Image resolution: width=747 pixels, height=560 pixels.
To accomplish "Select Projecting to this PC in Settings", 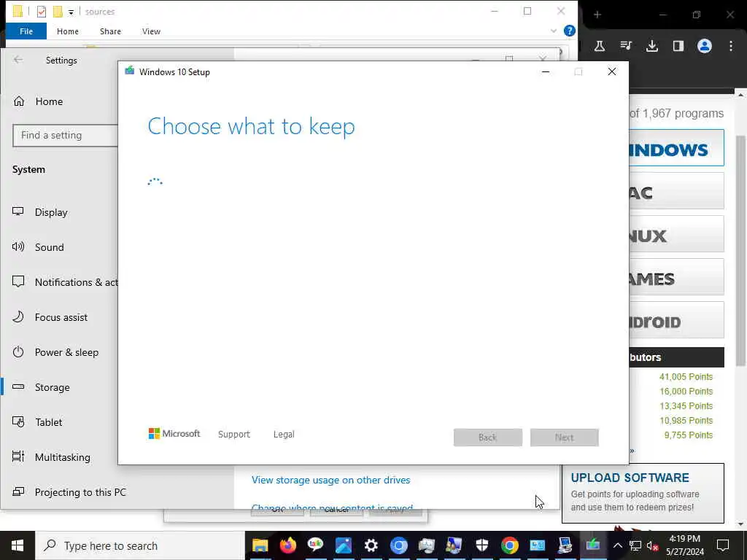I will 70,492.
